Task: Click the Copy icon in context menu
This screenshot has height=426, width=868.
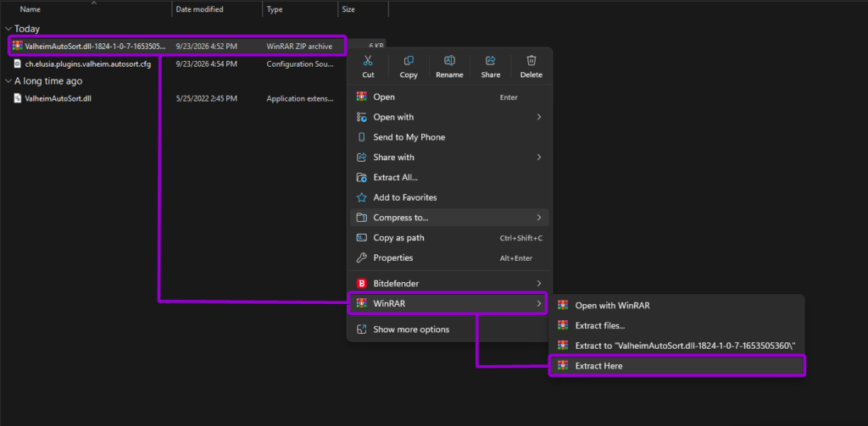Action: (x=409, y=60)
